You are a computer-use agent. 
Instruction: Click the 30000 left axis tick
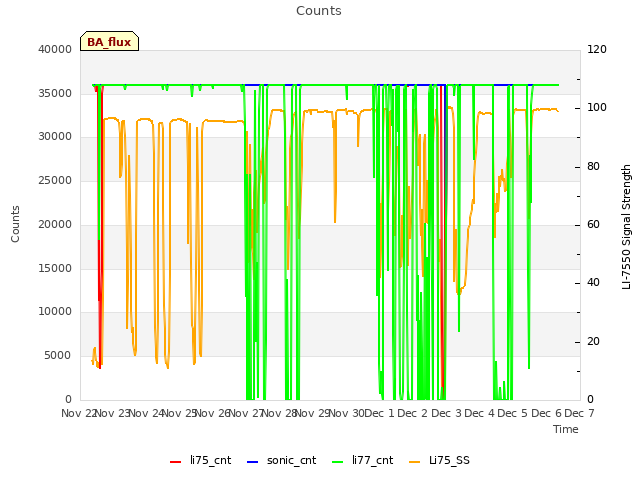tap(55, 136)
